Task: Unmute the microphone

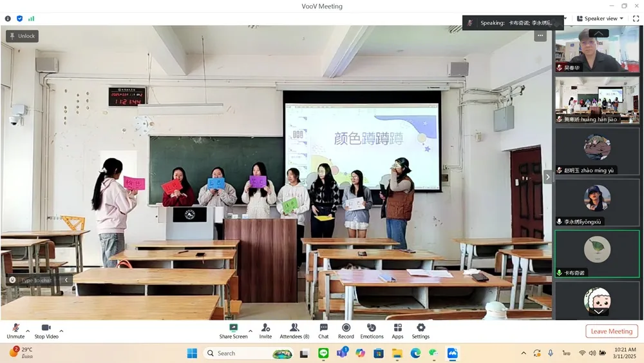Action: (x=15, y=331)
